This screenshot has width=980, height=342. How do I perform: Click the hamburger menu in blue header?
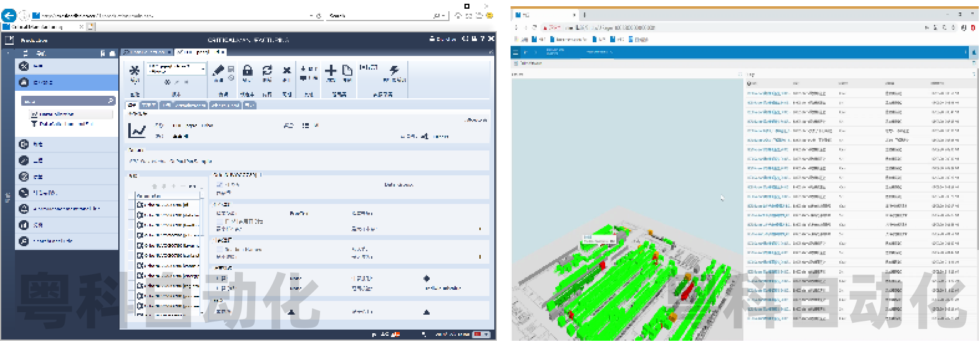(x=516, y=53)
